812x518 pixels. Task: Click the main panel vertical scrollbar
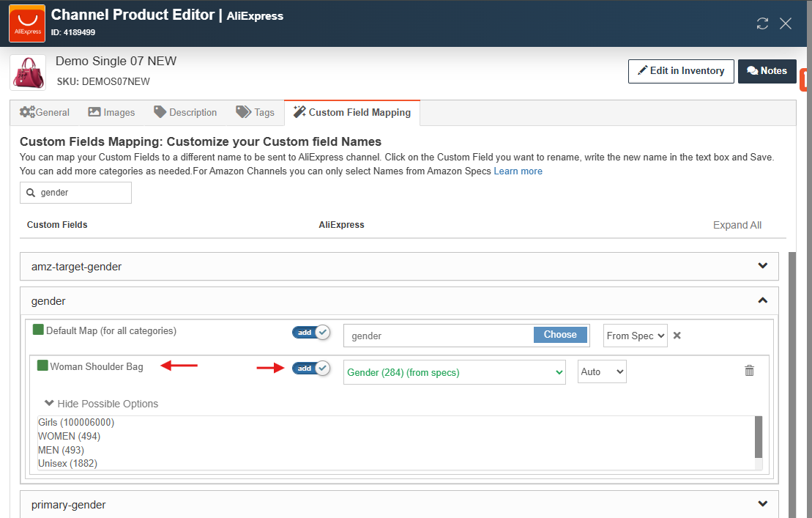791,385
